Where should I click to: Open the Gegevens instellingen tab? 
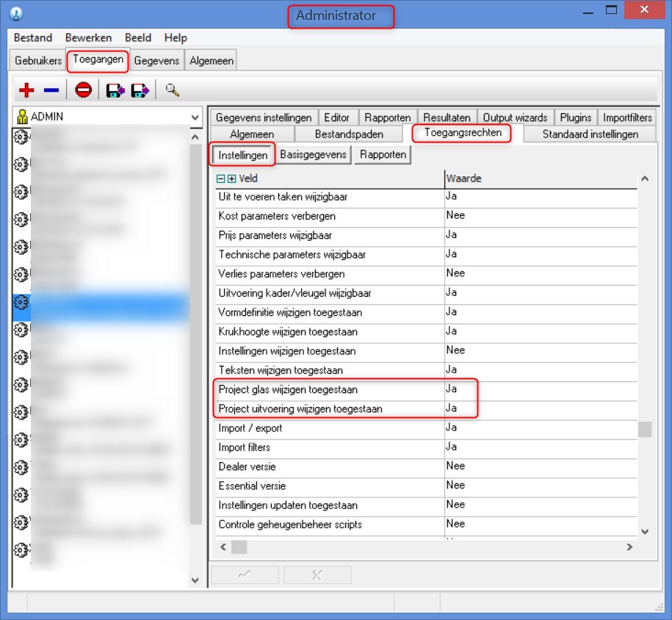[264, 117]
